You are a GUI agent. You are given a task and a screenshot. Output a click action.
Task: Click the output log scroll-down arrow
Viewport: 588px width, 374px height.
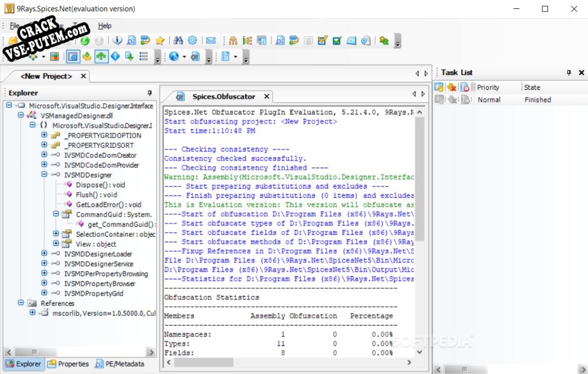point(419,352)
